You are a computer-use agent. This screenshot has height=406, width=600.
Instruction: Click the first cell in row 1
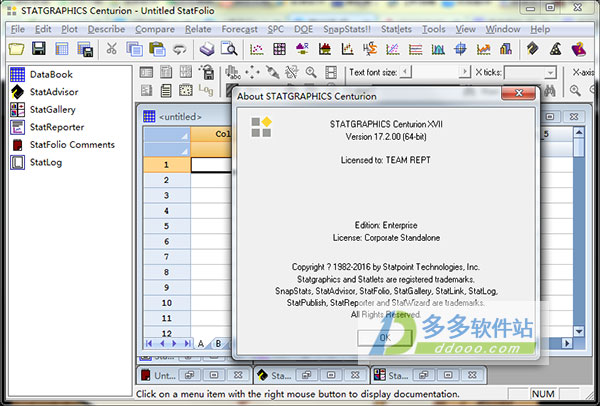pyautogui.click(x=212, y=165)
